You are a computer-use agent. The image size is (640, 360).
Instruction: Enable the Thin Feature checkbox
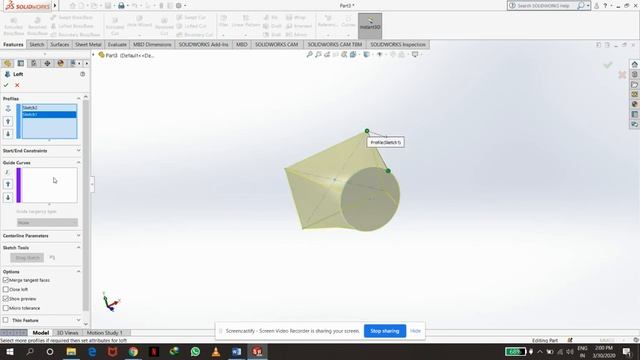(6, 320)
